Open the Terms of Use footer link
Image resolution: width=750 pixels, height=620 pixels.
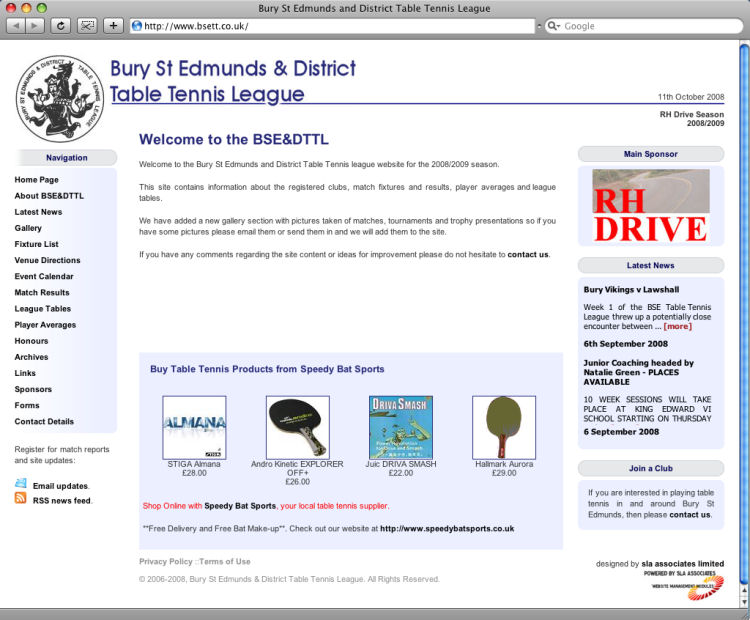[225, 562]
